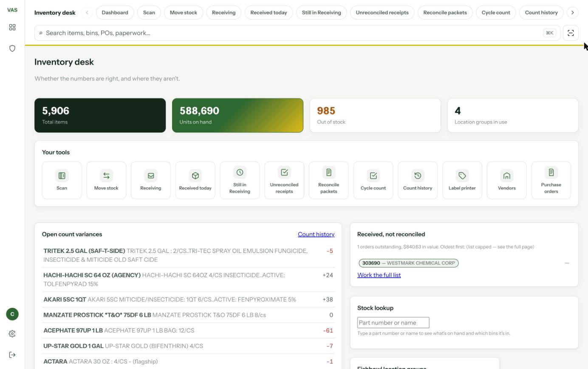588x369 pixels.
Task: Open the Label printer tool tile
Action: tap(462, 180)
